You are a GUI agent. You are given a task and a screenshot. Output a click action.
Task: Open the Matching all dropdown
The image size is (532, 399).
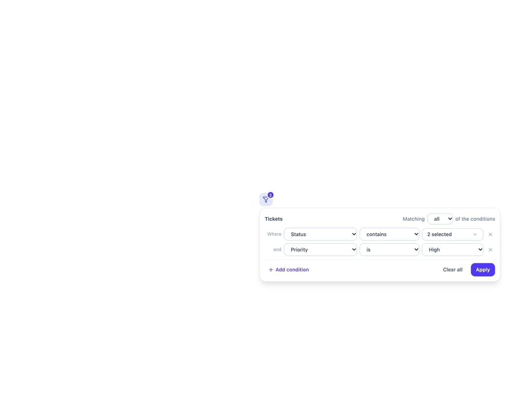coord(440,219)
